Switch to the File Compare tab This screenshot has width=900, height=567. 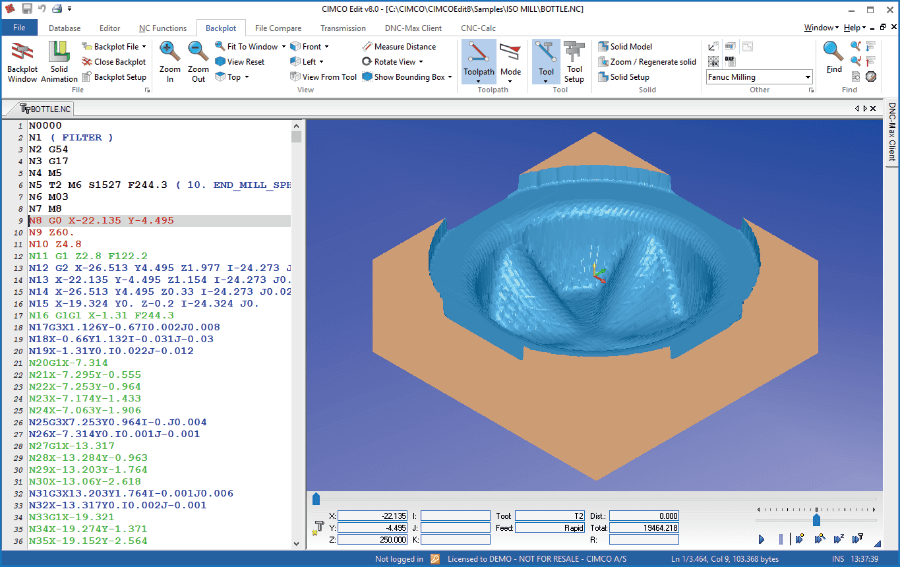tap(276, 28)
